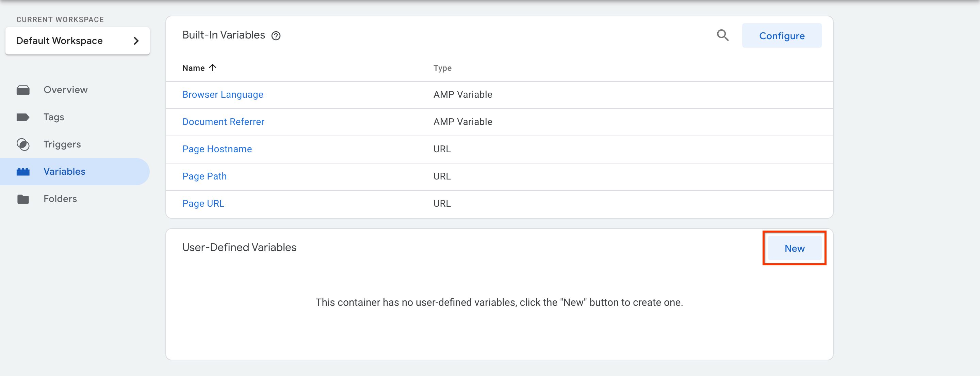
Task: Click the search magnifier icon in Built-In Variables
Action: [722, 35]
